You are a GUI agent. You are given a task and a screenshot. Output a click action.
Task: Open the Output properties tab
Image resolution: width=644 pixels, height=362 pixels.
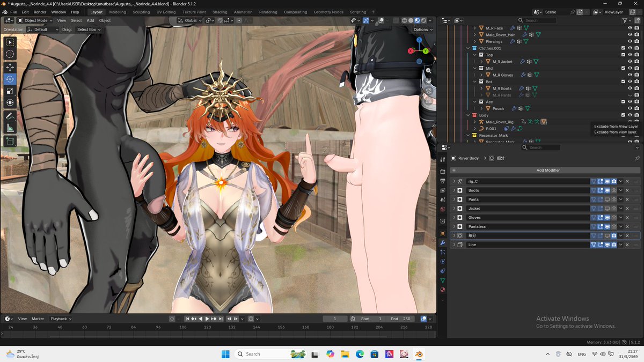click(443, 181)
